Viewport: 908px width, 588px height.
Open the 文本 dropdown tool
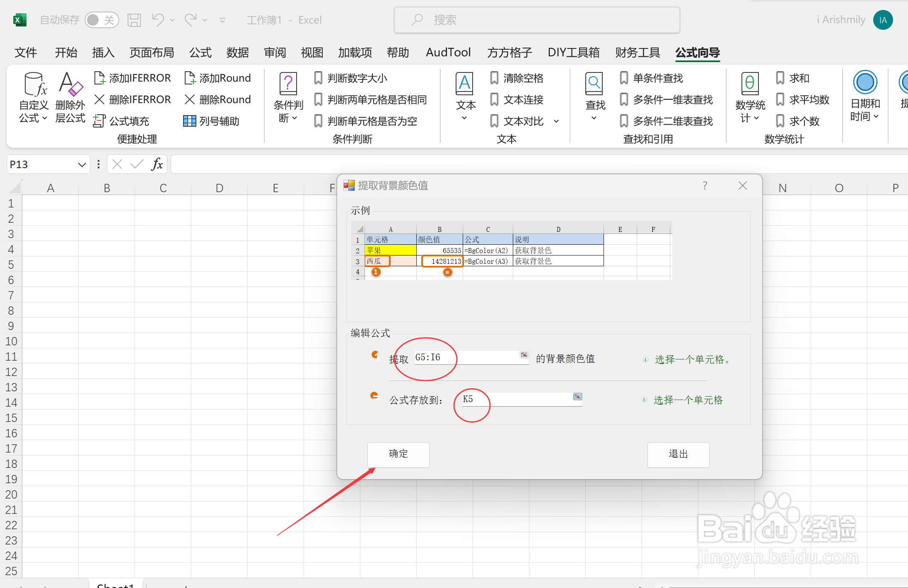(x=465, y=97)
